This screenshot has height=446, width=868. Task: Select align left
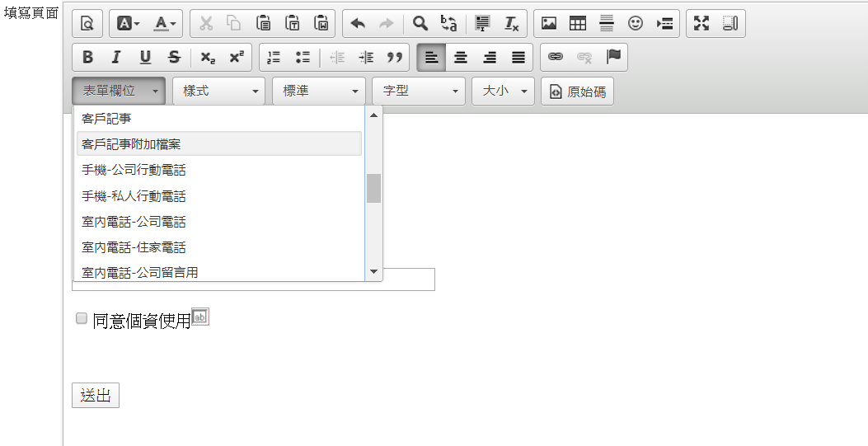[431, 57]
